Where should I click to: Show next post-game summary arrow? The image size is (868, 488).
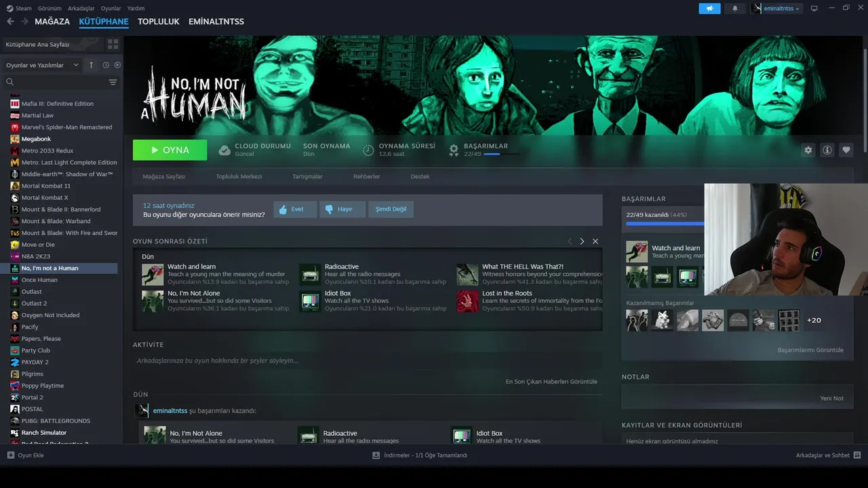(x=582, y=241)
